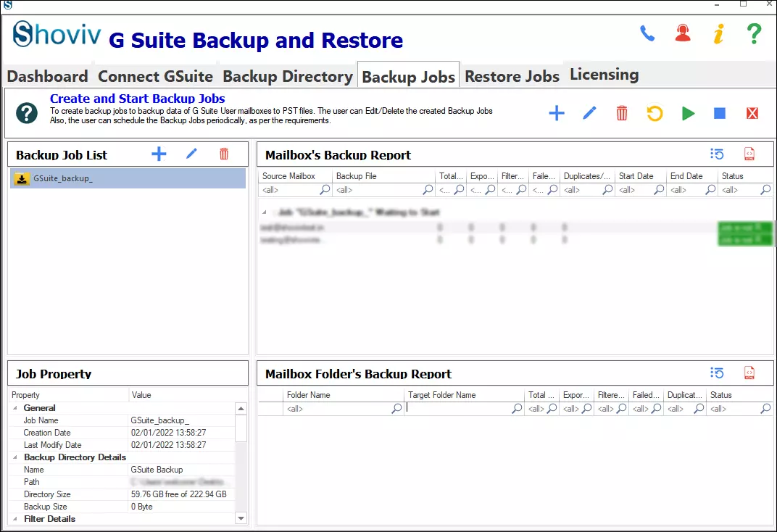Viewport: 777px width, 532px height.
Task: Delete job with Backup Job List trash icon
Action: [224, 154]
